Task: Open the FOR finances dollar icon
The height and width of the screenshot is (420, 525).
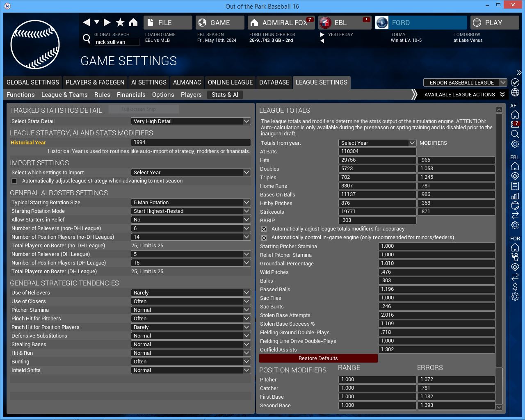Action: 515,287
